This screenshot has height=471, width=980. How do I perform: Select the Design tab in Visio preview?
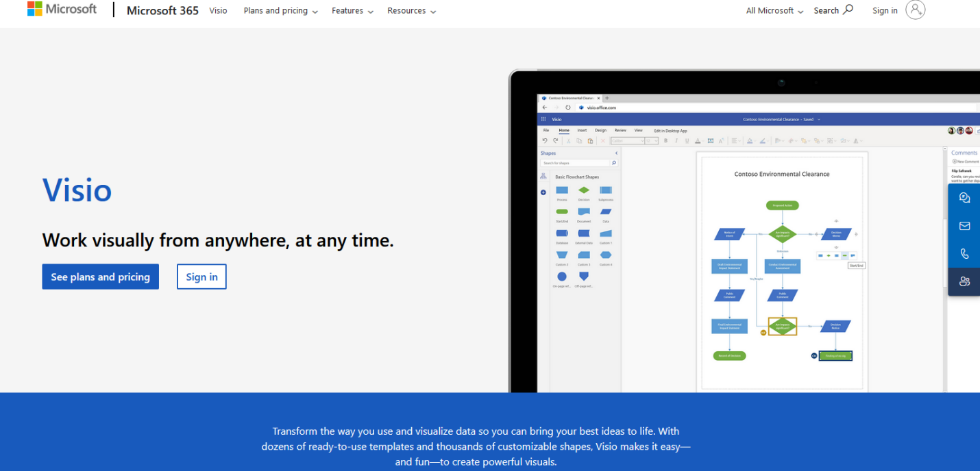pos(600,130)
